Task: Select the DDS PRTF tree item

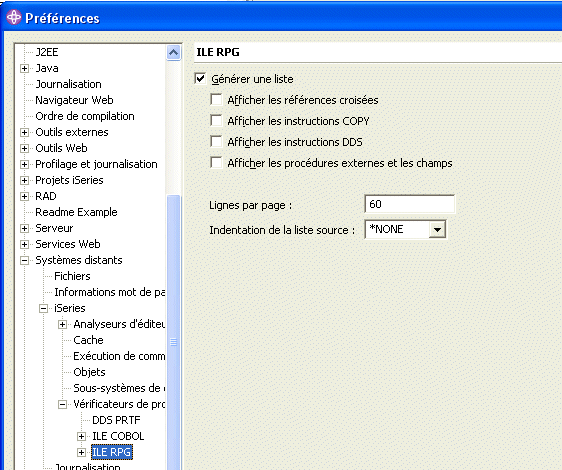Action: (x=116, y=420)
